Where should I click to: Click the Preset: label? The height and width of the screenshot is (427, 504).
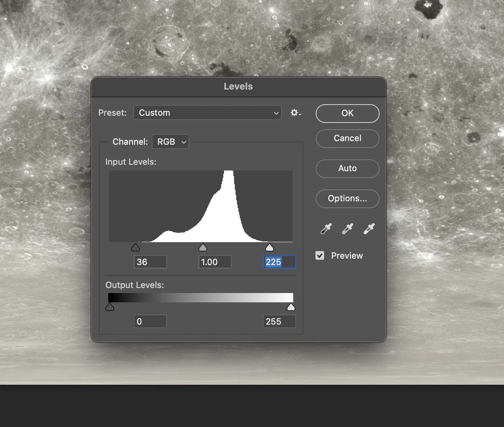coord(113,113)
